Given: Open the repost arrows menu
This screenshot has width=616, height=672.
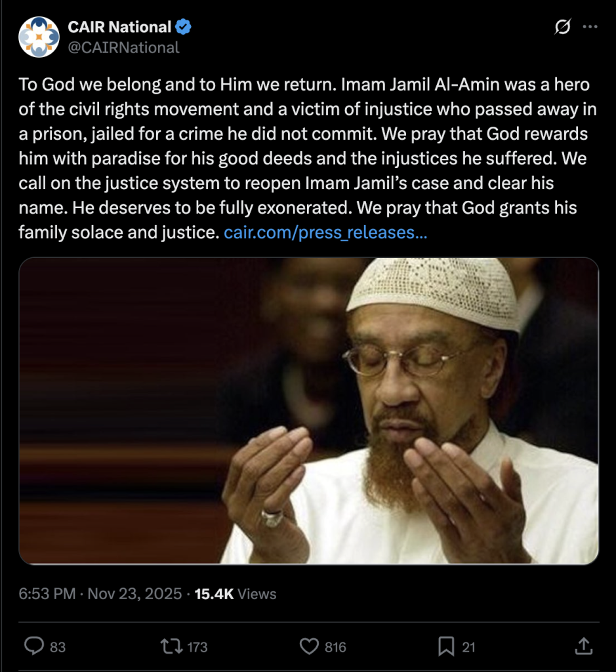Looking at the screenshot, I should tap(172, 646).
